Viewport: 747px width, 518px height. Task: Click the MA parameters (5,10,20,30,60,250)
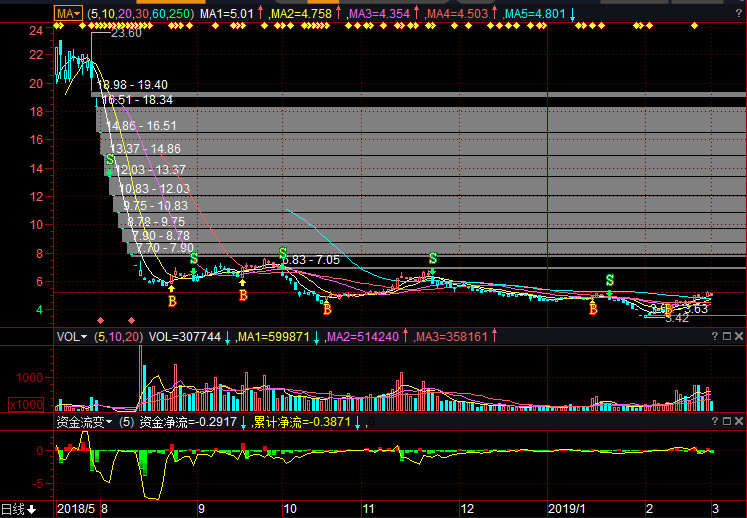(139, 13)
